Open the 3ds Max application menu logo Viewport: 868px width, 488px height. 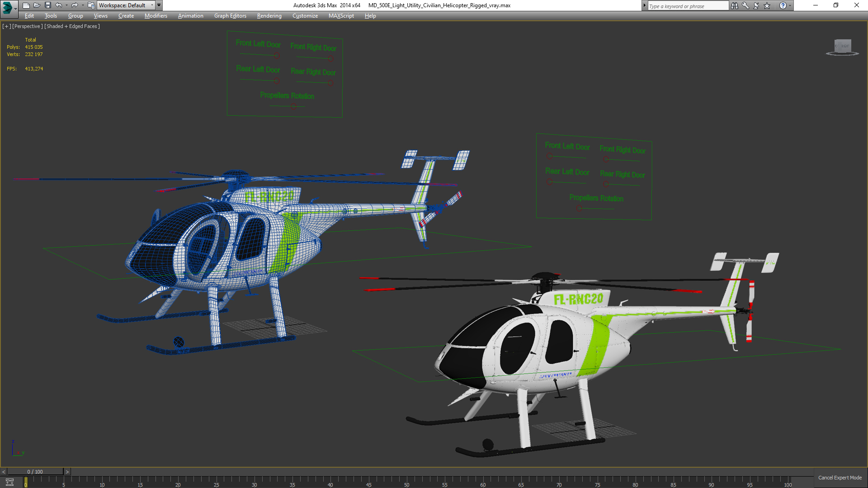pos(9,8)
